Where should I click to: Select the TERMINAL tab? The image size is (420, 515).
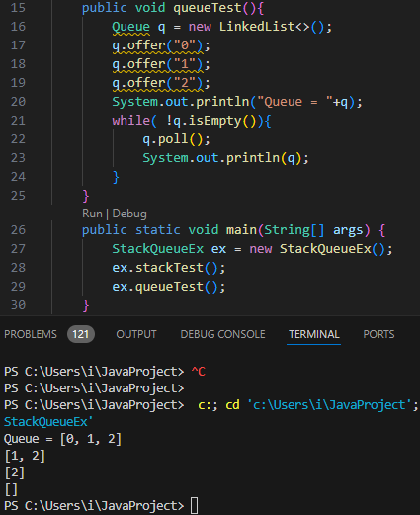(313, 334)
